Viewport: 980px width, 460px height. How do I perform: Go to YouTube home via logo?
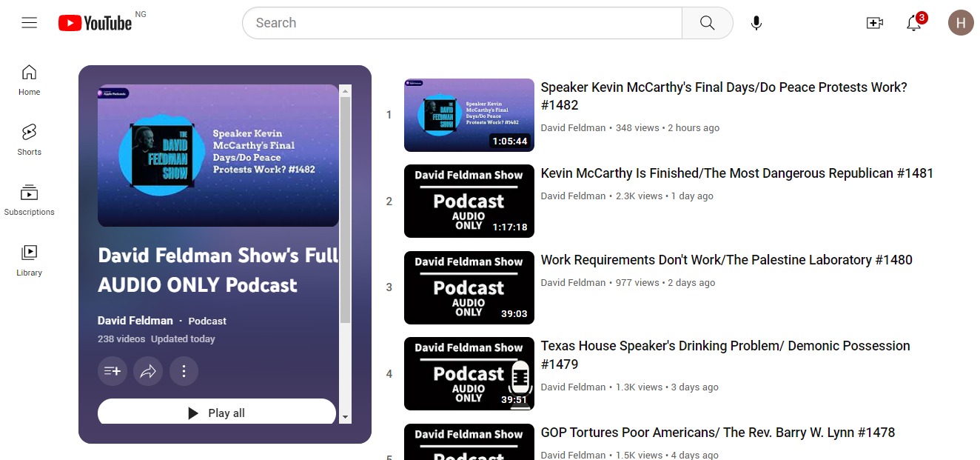pyautogui.click(x=95, y=23)
